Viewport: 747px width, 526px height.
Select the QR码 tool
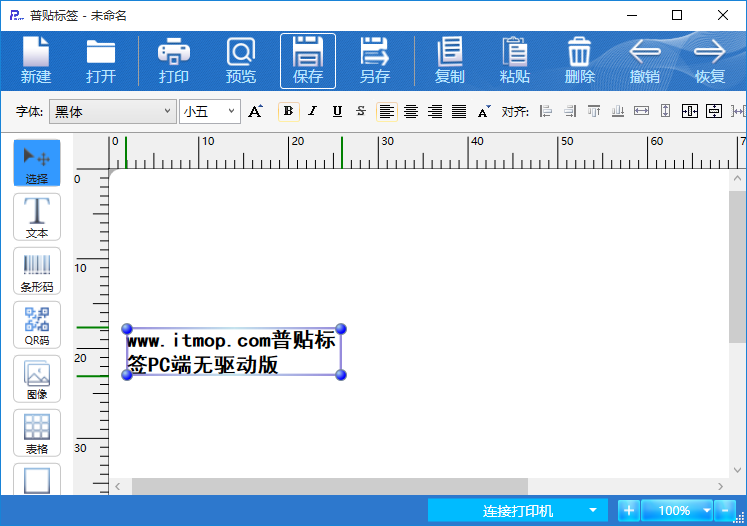pyautogui.click(x=36, y=324)
